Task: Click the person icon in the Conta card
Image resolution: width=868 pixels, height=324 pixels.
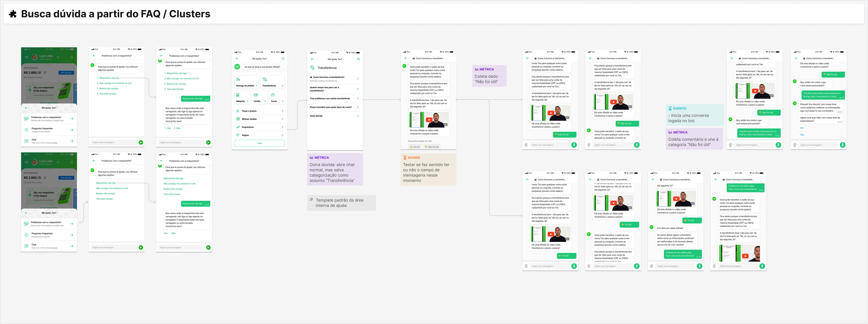Action: pyautogui.click(x=273, y=95)
